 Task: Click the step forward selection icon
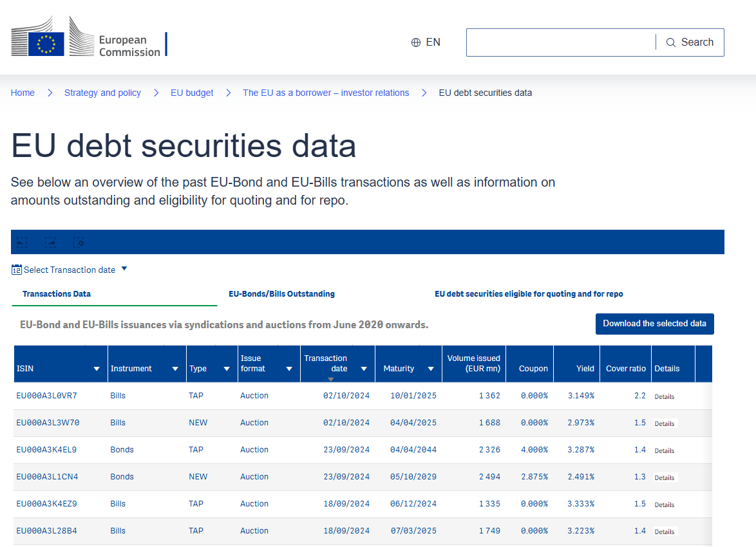tap(50, 243)
